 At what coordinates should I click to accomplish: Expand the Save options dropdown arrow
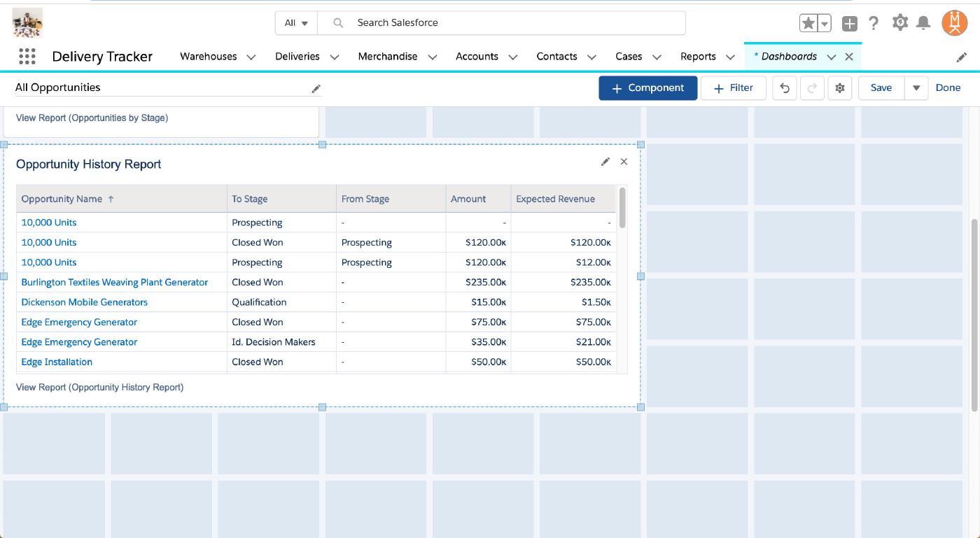click(916, 88)
